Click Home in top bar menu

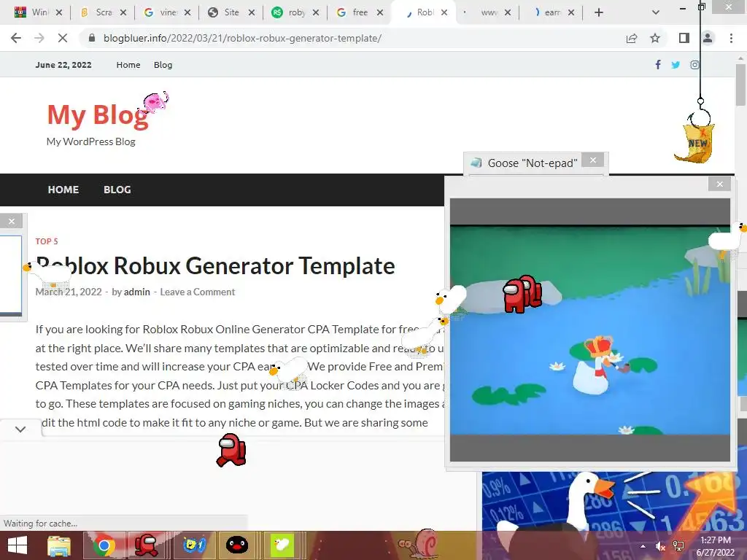click(128, 65)
